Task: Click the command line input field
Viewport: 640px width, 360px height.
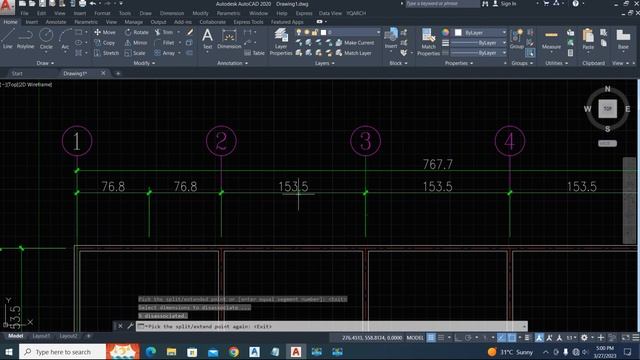Action: pyautogui.click(x=331, y=326)
